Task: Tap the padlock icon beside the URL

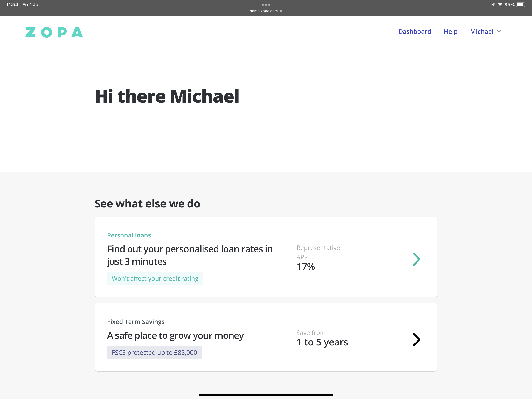Action: point(281,11)
